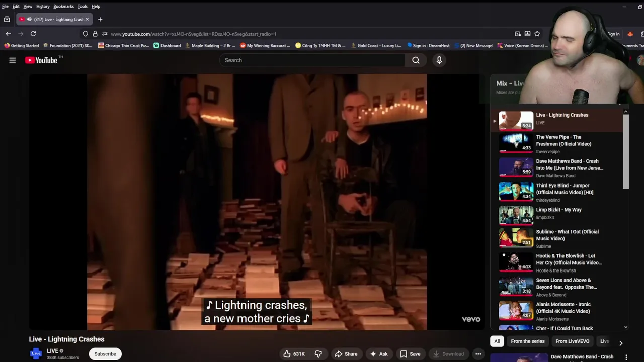644x362 pixels.
Task: Select the All filter chip
Action: (497, 341)
